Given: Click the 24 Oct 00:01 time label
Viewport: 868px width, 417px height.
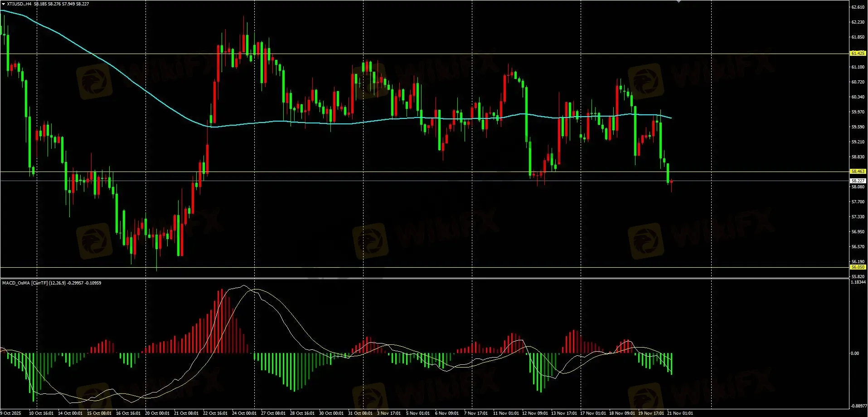Looking at the screenshot, I should click(x=244, y=413).
